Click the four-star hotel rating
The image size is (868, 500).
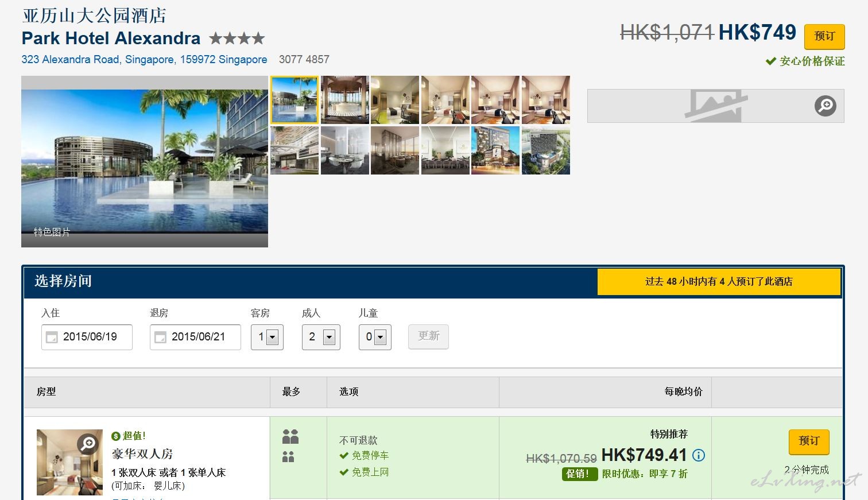(x=237, y=38)
